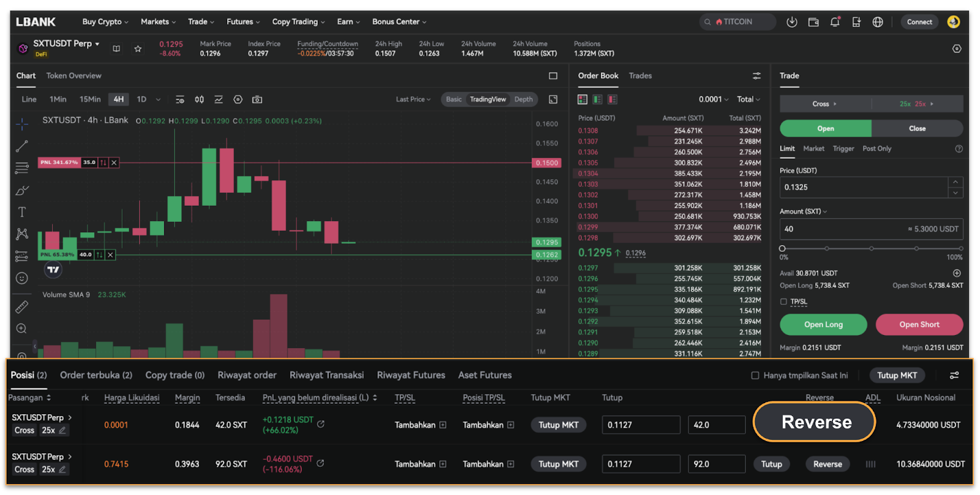Switch to Token Overview tab
This screenshot has width=980, height=495.
tap(73, 76)
